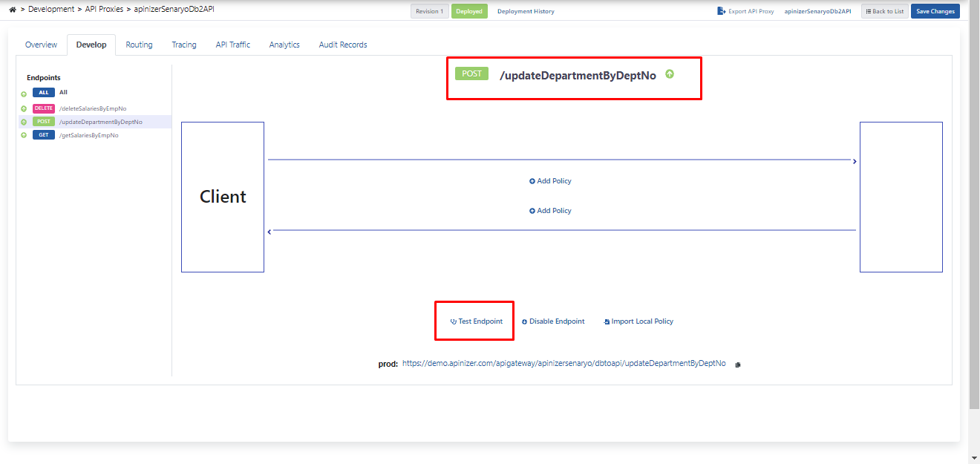
Task: Click the Export API Proxy icon
Action: pyautogui.click(x=719, y=10)
